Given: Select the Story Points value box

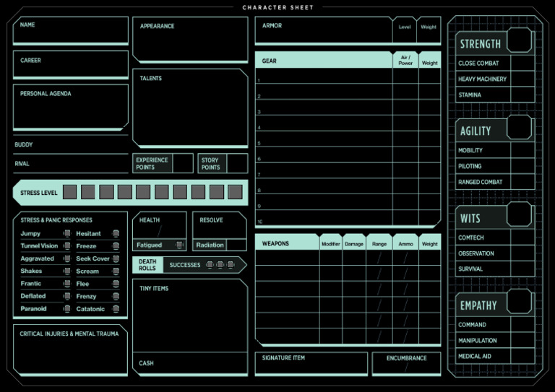Looking at the screenshot, I should (x=237, y=163).
